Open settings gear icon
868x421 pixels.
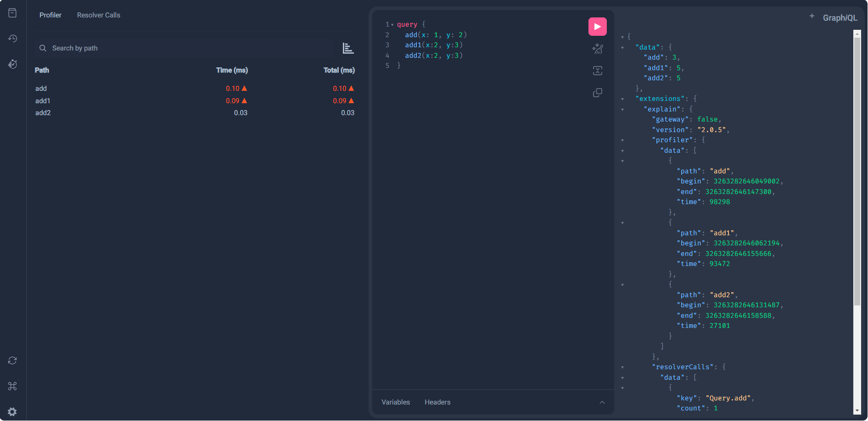coord(12,412)
